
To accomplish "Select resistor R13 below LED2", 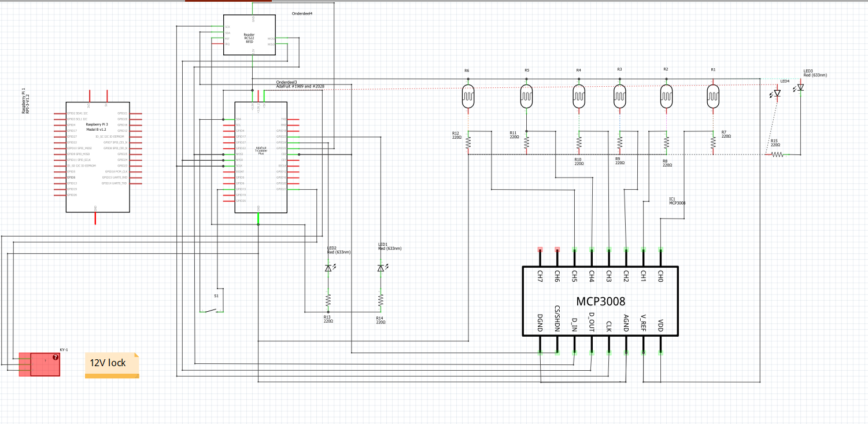I will click(328, 300).
